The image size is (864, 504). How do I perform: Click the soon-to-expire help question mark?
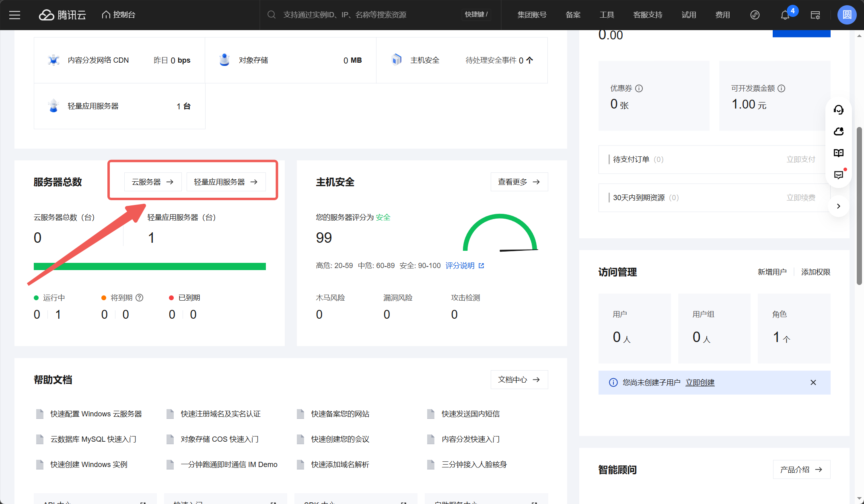pyautogui.click(x=140, y=298)
